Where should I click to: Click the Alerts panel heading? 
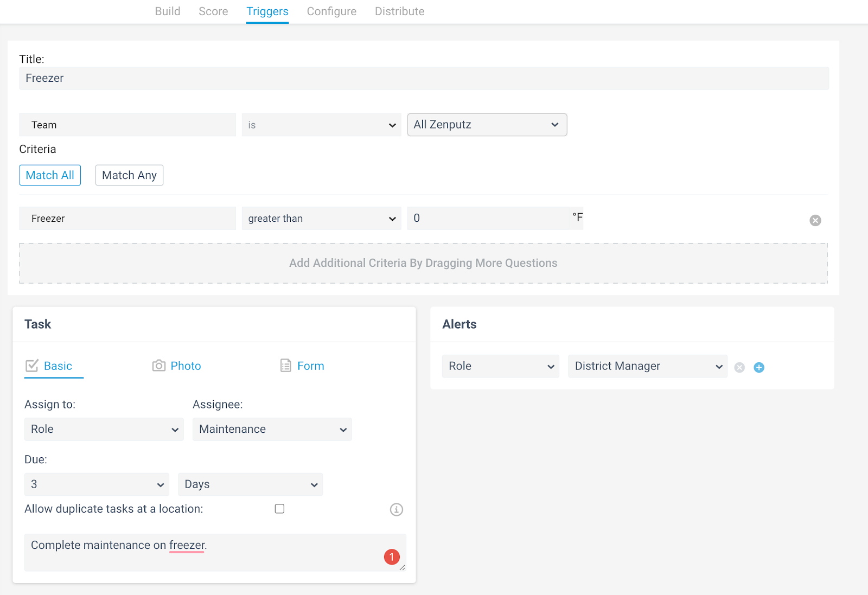[x=459, y=324]
